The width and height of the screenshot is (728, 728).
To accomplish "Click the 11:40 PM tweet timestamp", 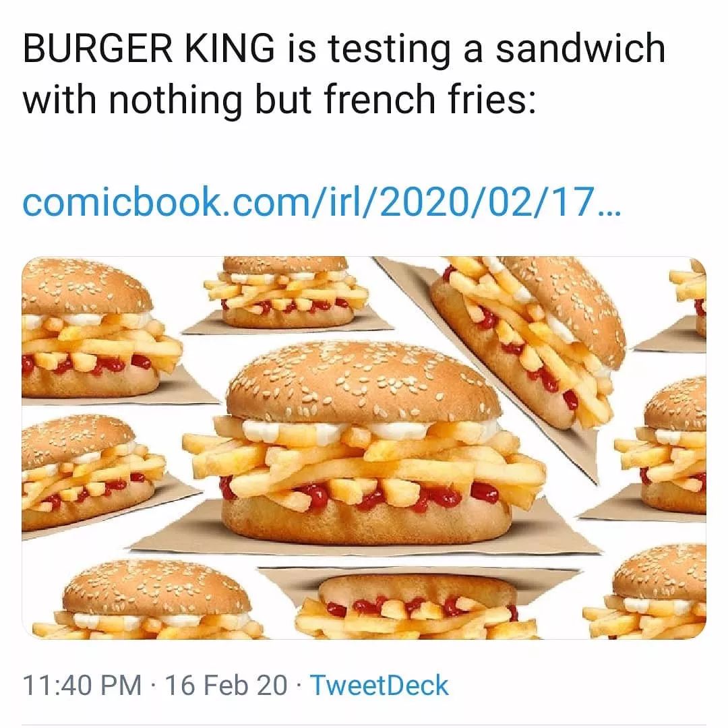I will tap(82, 685).
